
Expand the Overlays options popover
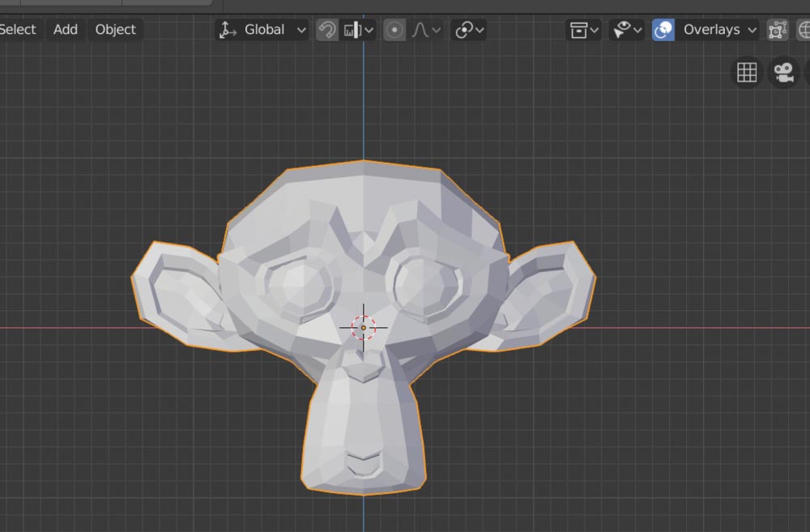pyautogui.click(x=718, y=30)
